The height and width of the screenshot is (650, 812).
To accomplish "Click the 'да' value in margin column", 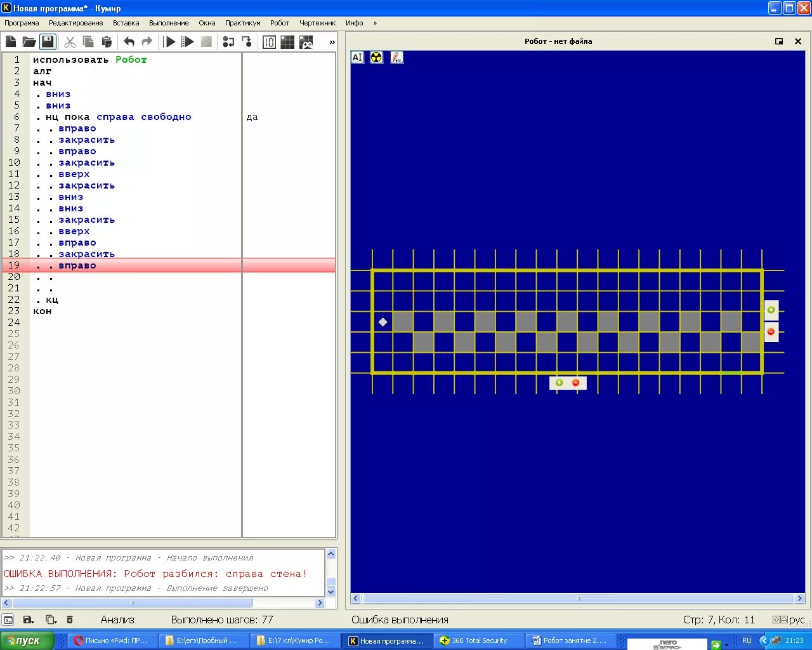I will (x=252, y=117).
